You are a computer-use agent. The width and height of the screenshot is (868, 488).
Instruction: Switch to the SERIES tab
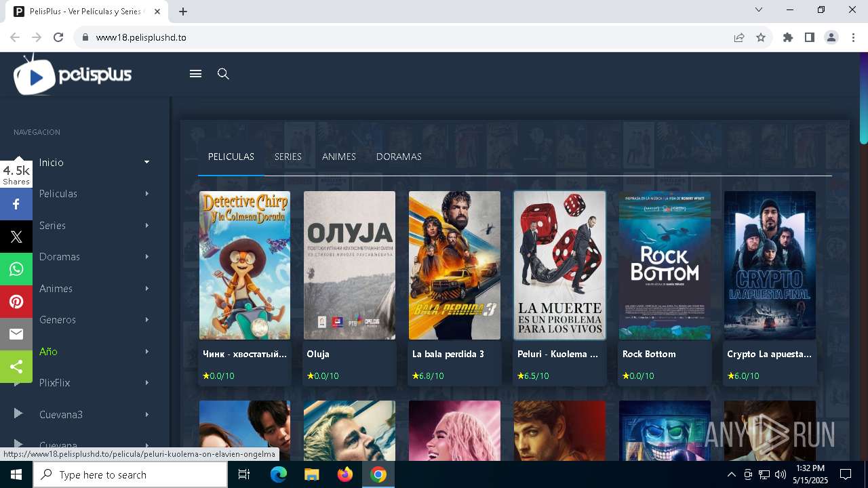[x=288, y=157]
